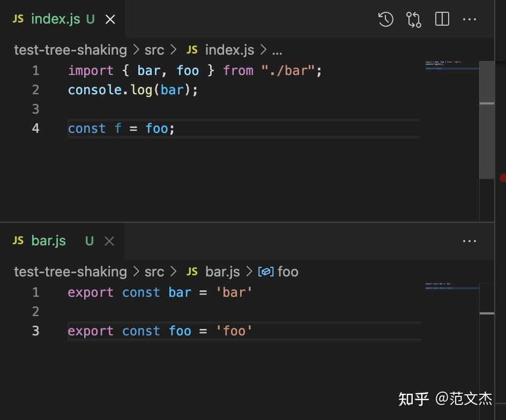
Task: Open More Actions for the bar.js editor
Action: pos(469,241)
